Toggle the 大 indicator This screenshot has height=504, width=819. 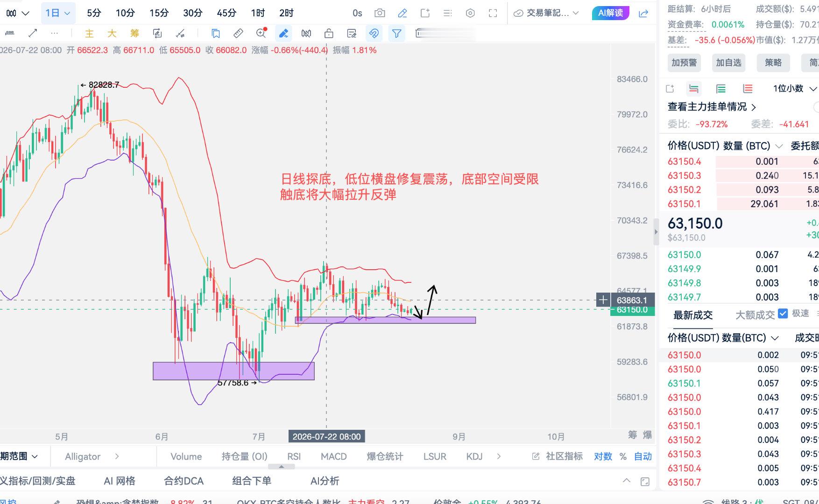(112, 33)
